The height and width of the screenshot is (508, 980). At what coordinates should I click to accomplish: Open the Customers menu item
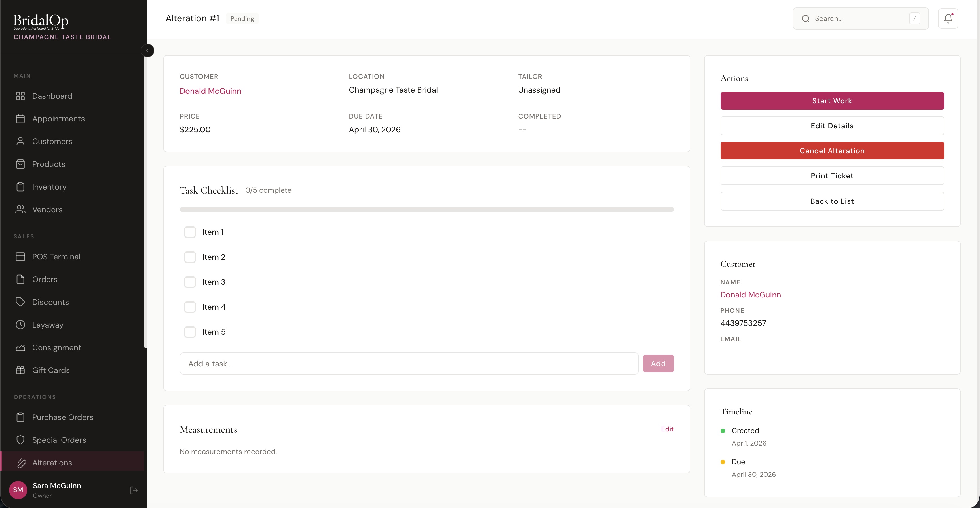tap(52, 141)
